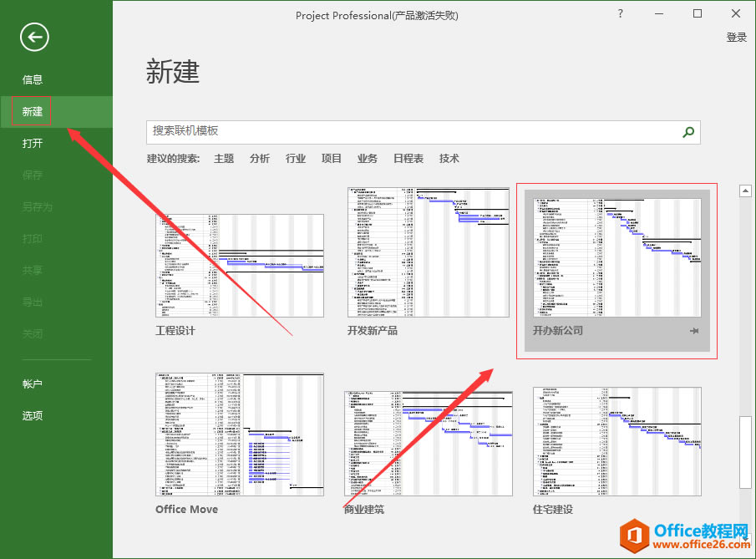Click the greyed-out 关闭 item
756x559 pixels.
point(33,333)
